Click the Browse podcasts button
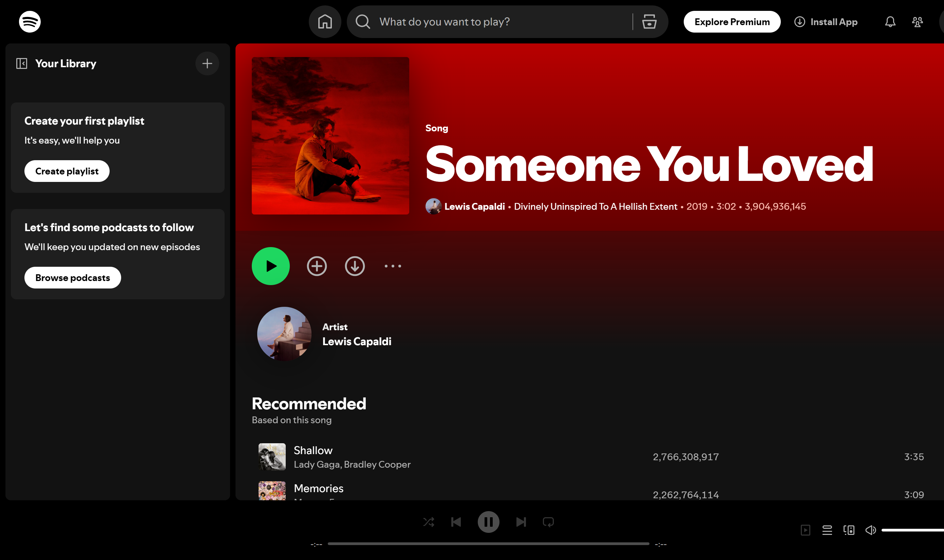This screenshot has height=560, width=944. click(x=72, y=277)
